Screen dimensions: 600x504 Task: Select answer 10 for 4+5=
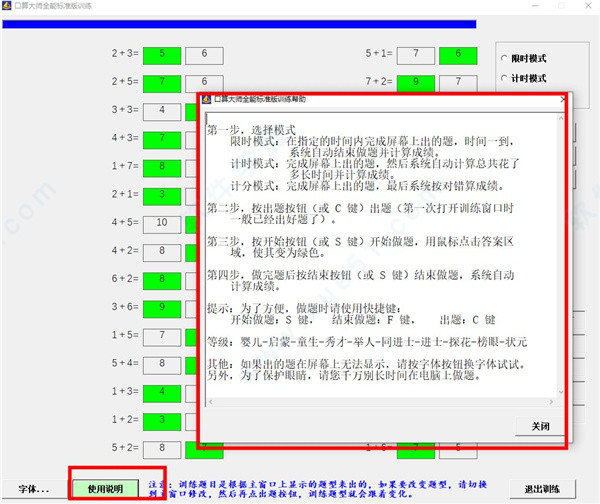coord(162,224)
